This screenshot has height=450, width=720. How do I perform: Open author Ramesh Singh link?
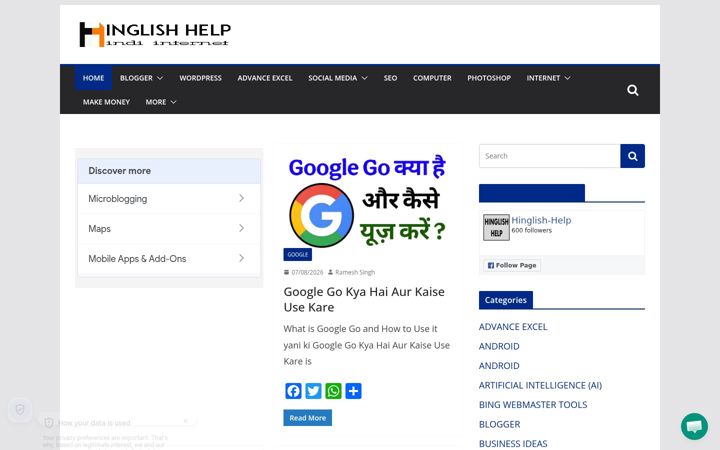pyautogui.click(x=355, y=272)
